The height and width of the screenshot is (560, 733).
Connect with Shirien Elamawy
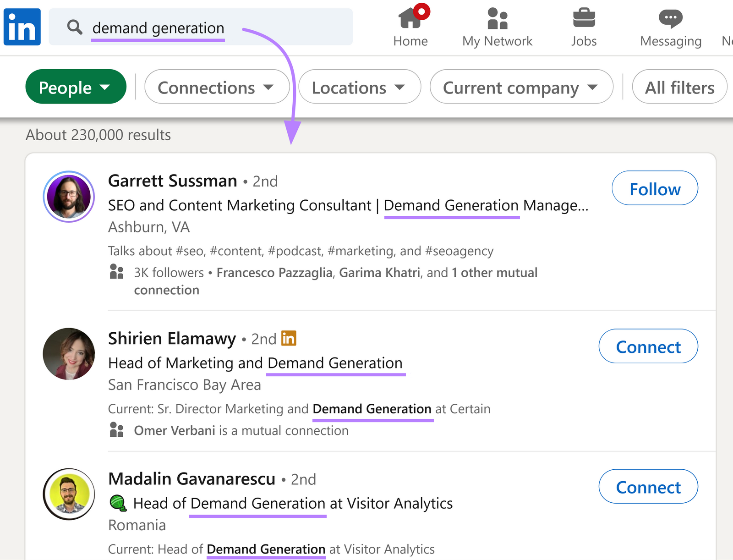pyautogui.click(x=648, y=347)
